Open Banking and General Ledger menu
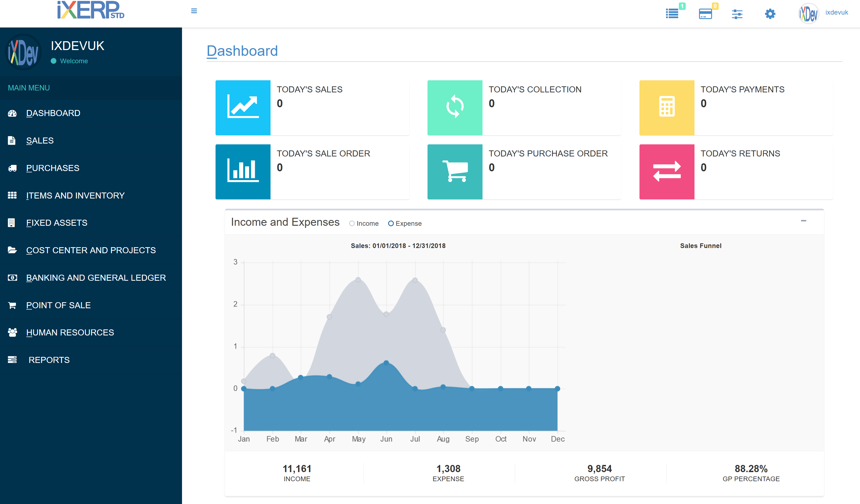This screenshot has height=504, width=860. (x=96, y=278)
